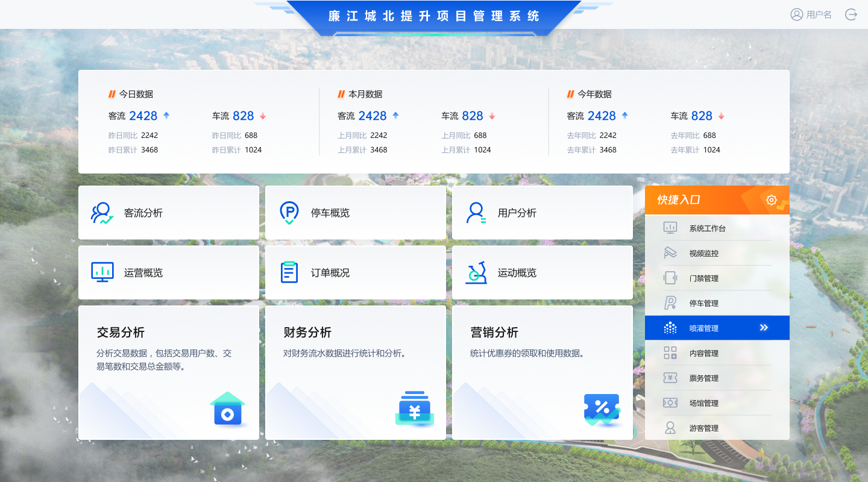Click the 订单概况 clipboard icon
The image size is (868, 482).
pos(289,272)
